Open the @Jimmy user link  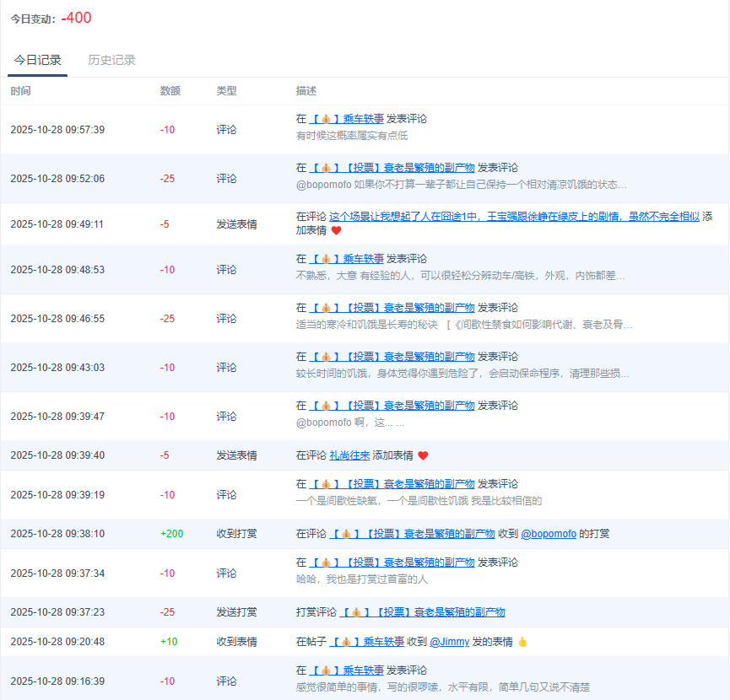[449, 642]
